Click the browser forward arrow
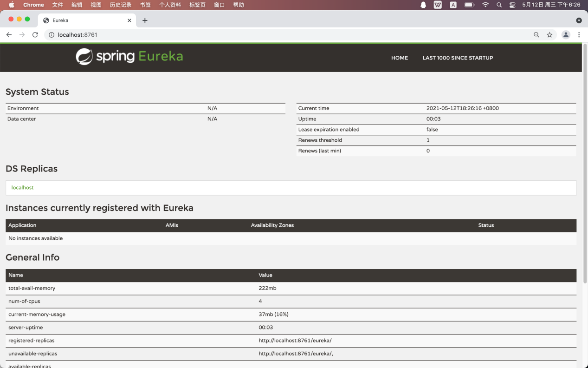Viewport: 588px width, 368px height. [x=22, y=35]
